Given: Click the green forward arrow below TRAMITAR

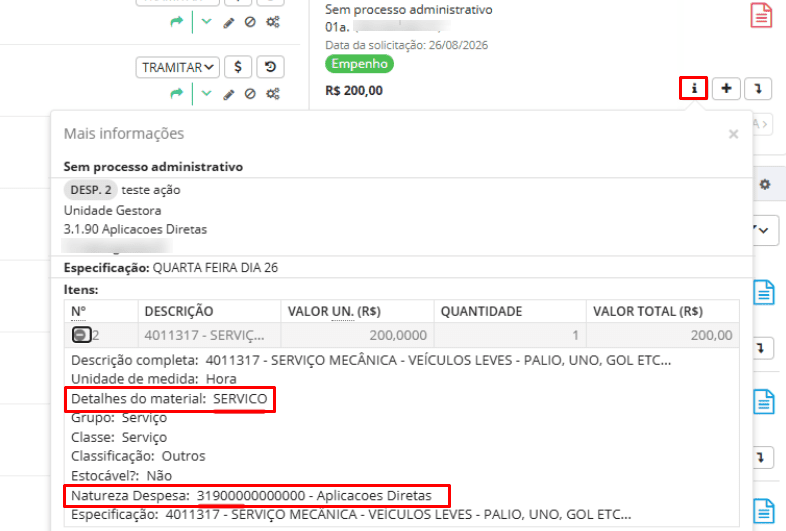Looking at the screenshot, I should (x=176, y=94).
